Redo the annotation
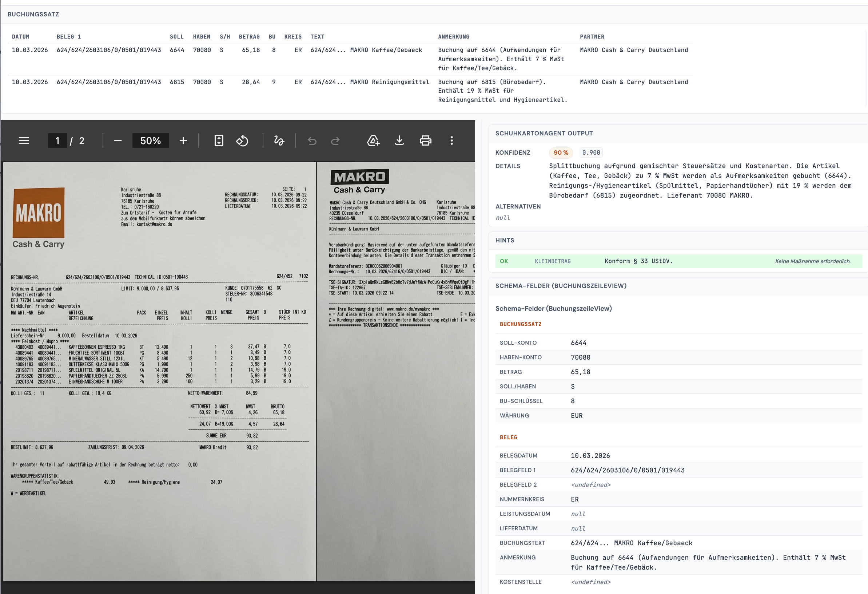Viewport: 868px width, 594px height. [x=335, y=140]
